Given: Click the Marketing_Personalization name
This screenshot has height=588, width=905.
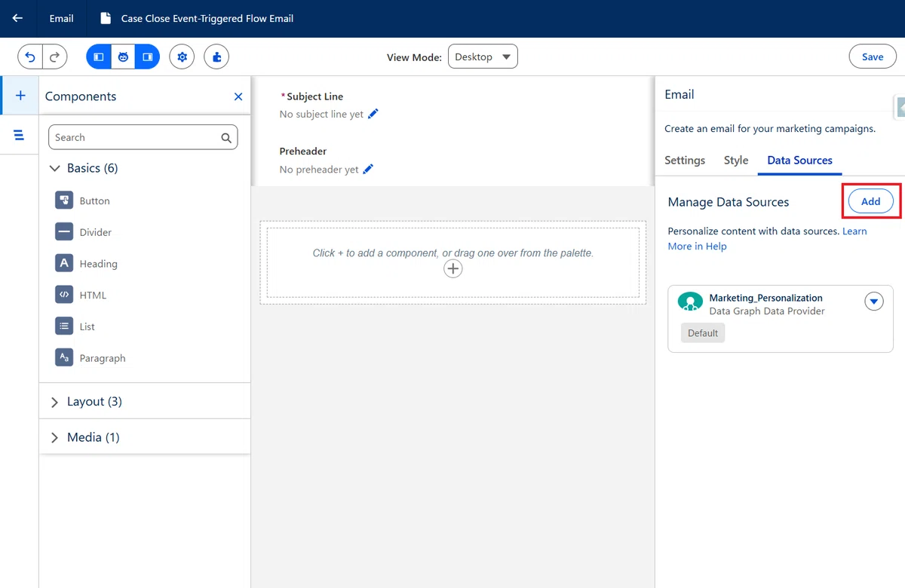Looking at the screenshot, I should (766, 298).
